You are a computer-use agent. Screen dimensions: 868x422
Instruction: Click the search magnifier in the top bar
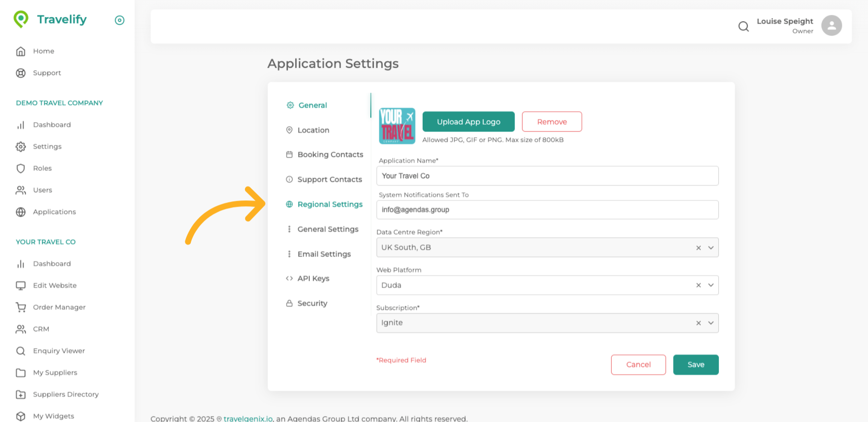[743, 26]
